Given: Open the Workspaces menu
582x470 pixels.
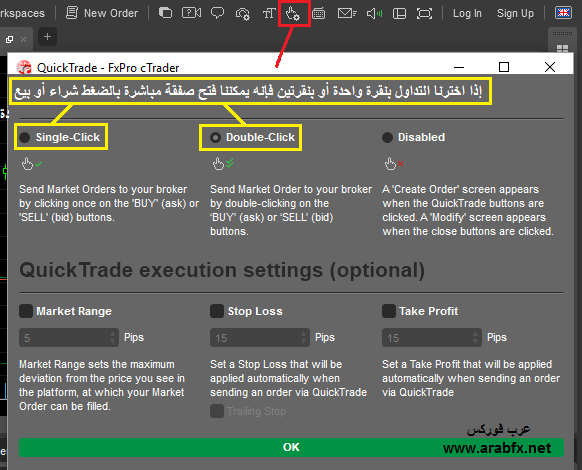Looking at the screenshot, I should pos(22,13).
